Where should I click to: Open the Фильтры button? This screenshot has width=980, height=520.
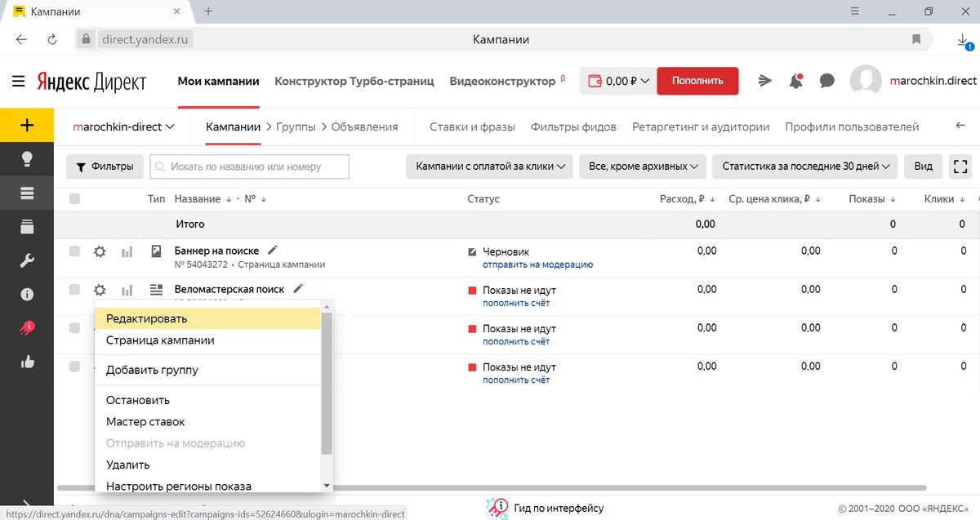(105, 167)
